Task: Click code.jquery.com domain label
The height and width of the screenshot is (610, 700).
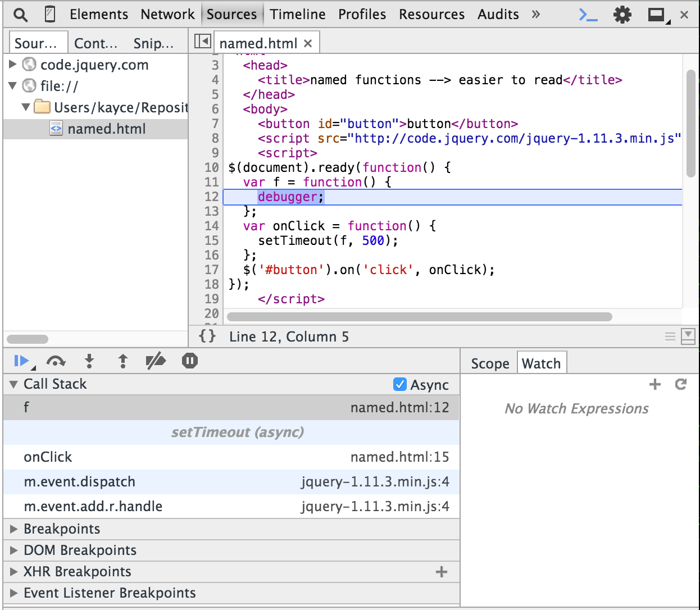Action: (94, 65)
